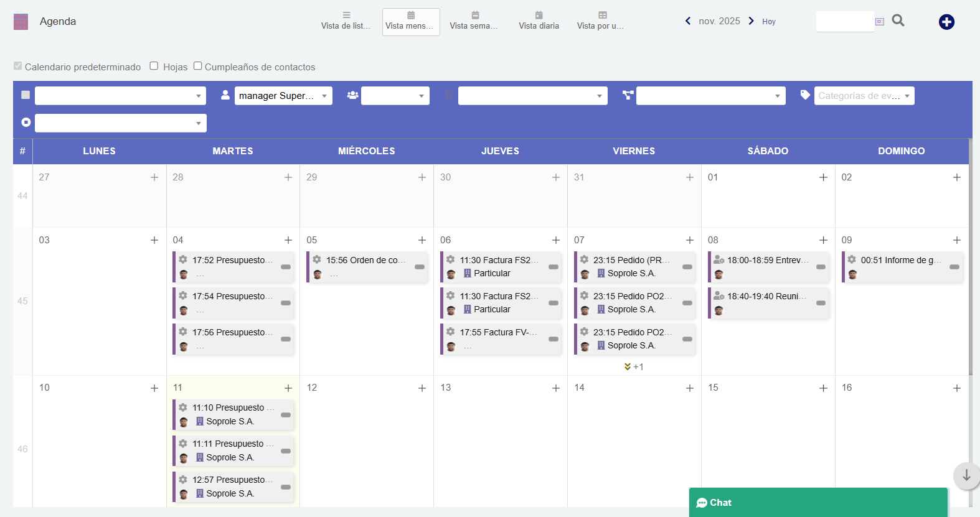
Task: Click the MIÉRCOLES column header
Action: [x=367, y=151]
